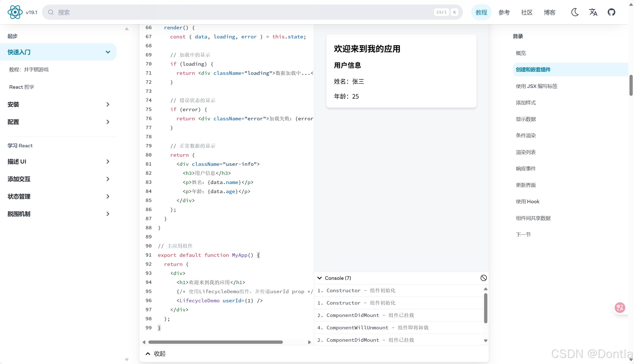Toggle dark mode with the moon icon
Image resolution: width=634 pixels, height=364 pixels.
click(575, 12)
